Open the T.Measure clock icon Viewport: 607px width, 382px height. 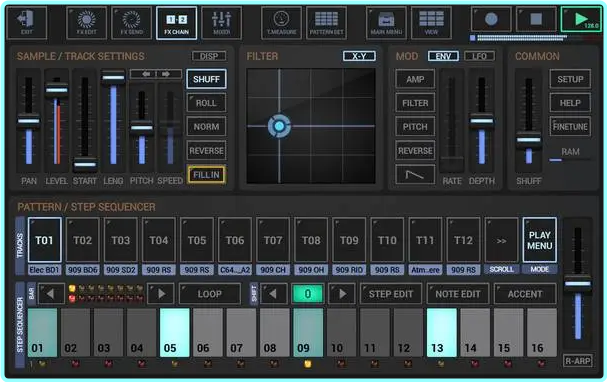[x=281, y=23]
